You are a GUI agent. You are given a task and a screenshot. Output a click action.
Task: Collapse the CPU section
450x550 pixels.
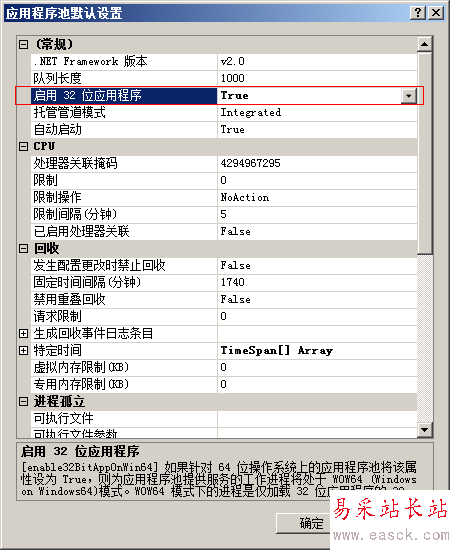[x=23, y=146]
